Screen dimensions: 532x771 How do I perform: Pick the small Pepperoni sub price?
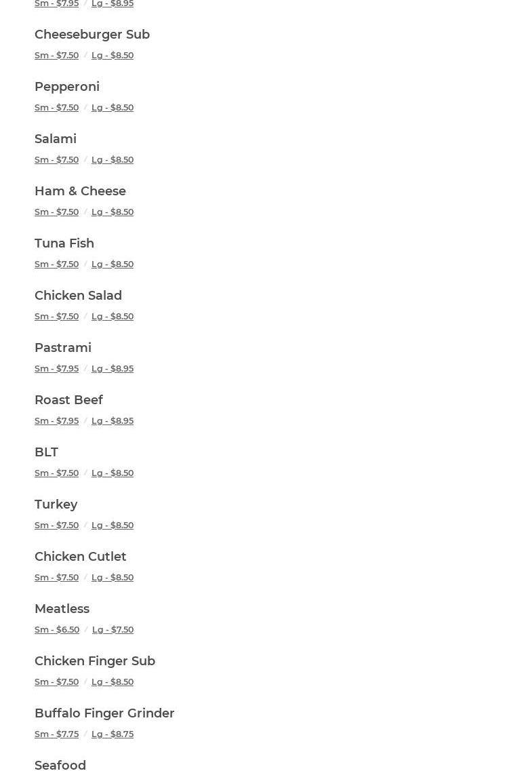tap(57, 108)
